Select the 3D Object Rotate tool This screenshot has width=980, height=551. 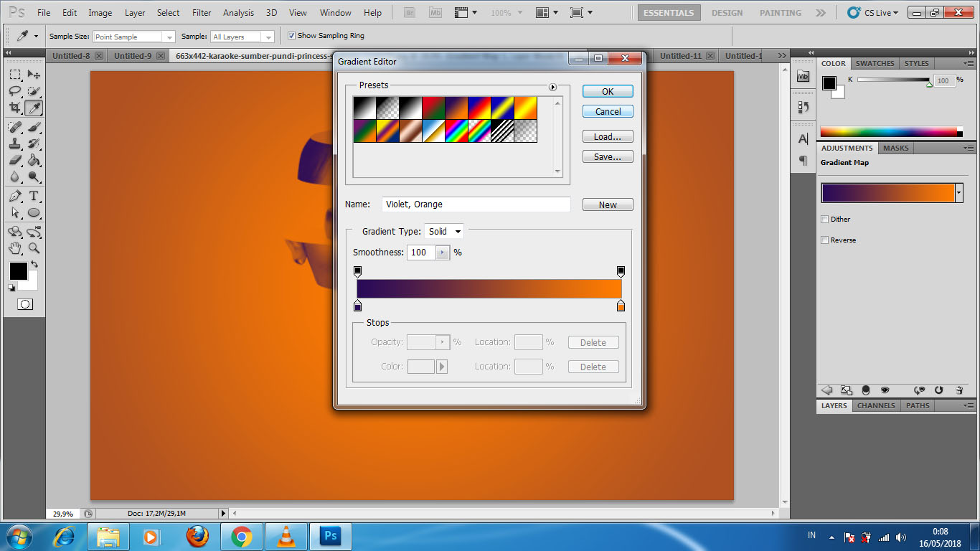[x=15, y=232]
